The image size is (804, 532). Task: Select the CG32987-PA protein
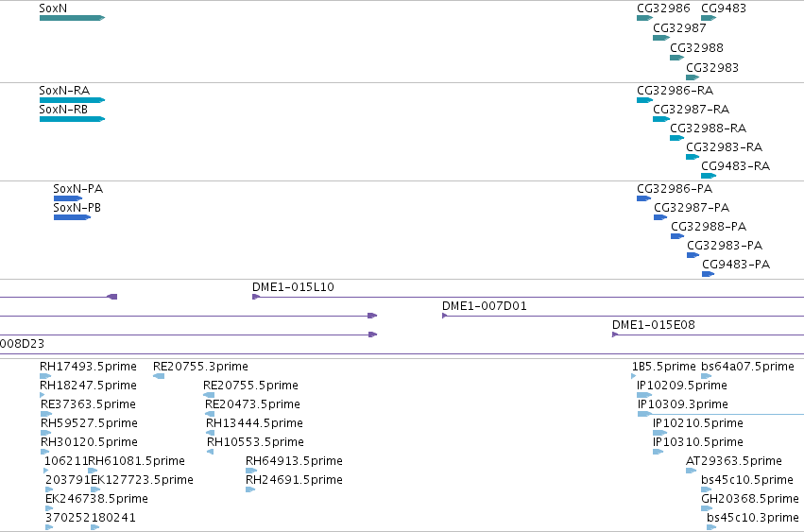659,217
